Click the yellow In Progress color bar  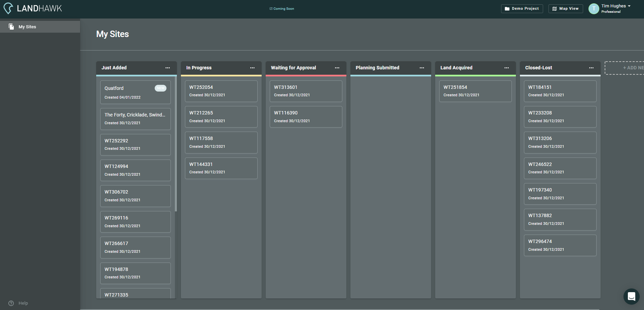(x=221, y=75)
